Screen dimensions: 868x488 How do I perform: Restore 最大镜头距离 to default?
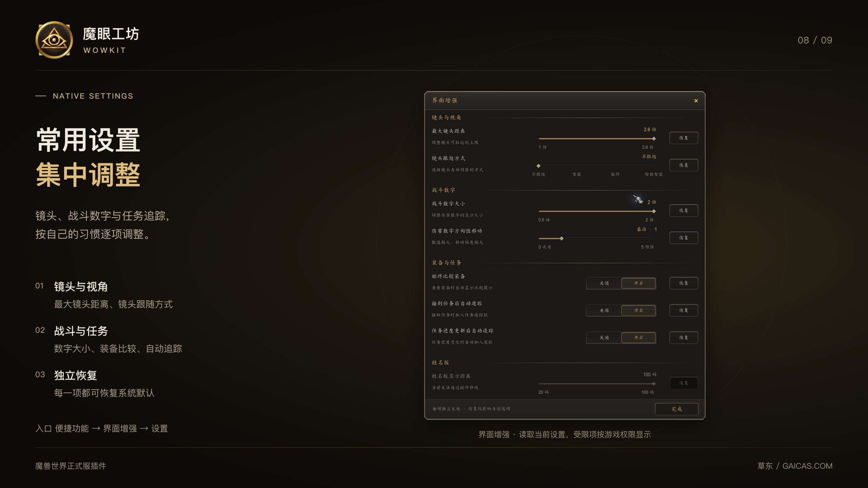[684, 138]
